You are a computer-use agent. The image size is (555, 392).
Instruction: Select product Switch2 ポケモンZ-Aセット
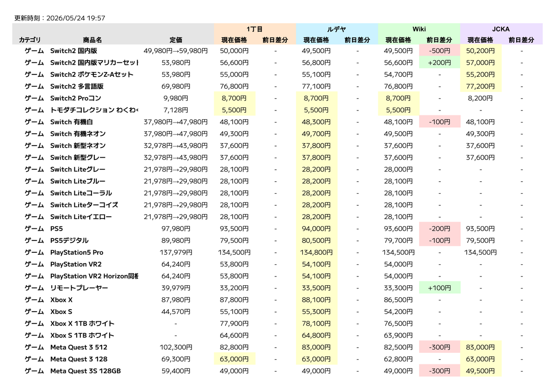(92, 74)
